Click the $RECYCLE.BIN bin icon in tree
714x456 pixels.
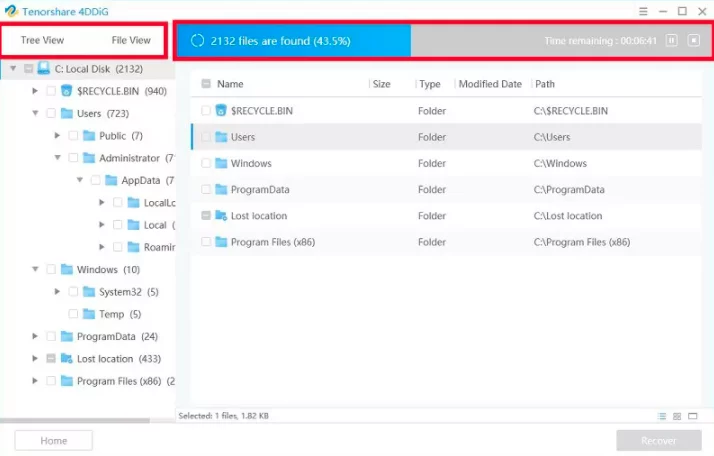tap(66, 91)
